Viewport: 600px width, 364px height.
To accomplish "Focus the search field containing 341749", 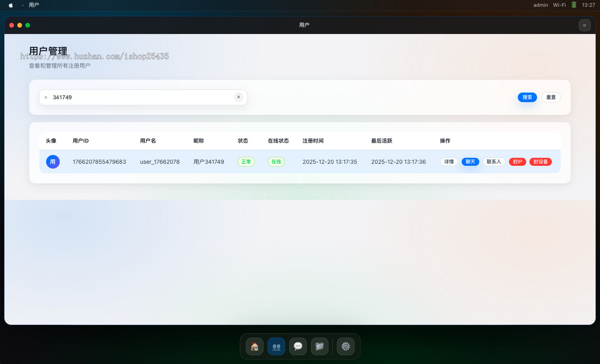I will coord(140,97).
